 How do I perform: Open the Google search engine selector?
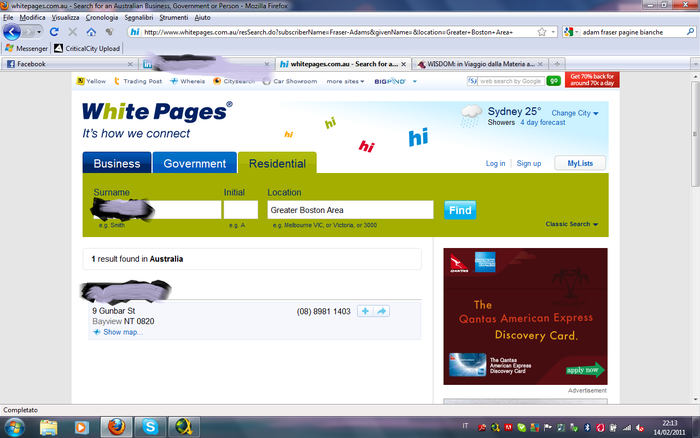tap(571, 32)
